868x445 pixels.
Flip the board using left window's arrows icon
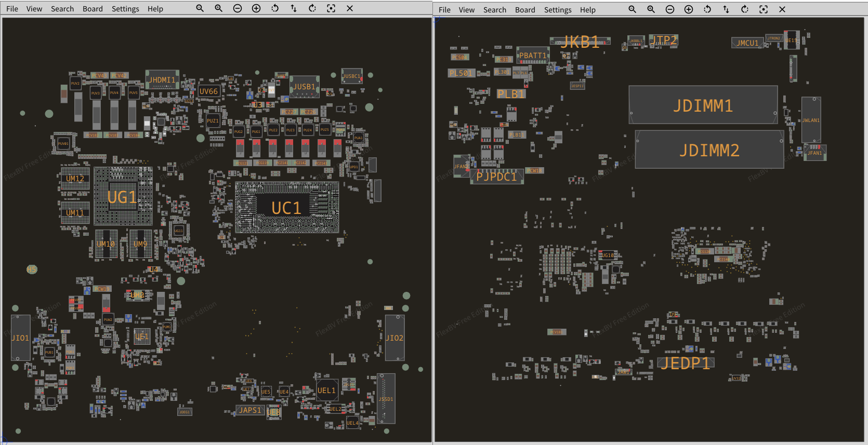coord(294,8)
